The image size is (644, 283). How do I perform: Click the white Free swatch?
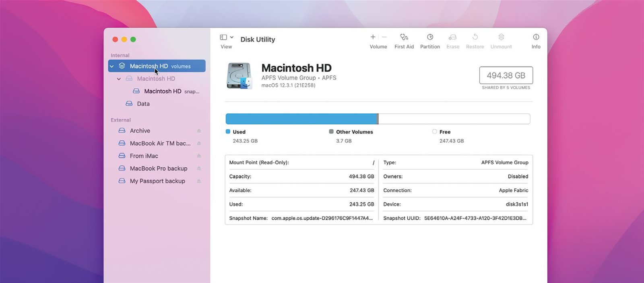click(x=434, y=131)
